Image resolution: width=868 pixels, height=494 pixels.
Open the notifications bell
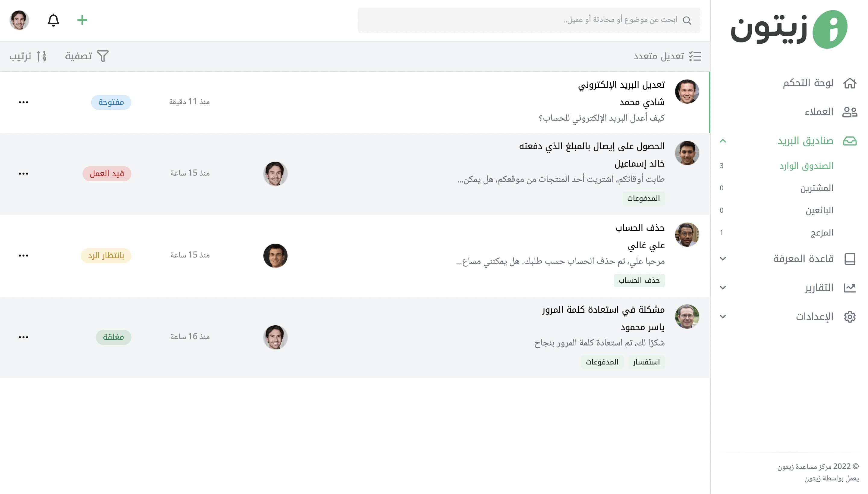coord(53,20)
